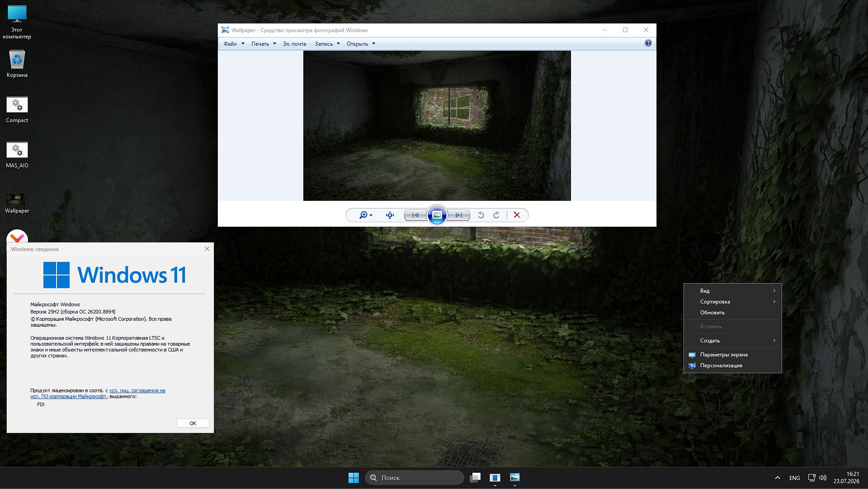Open Персонализация from the context menu

pyautogui.click(x=732, y=366)
